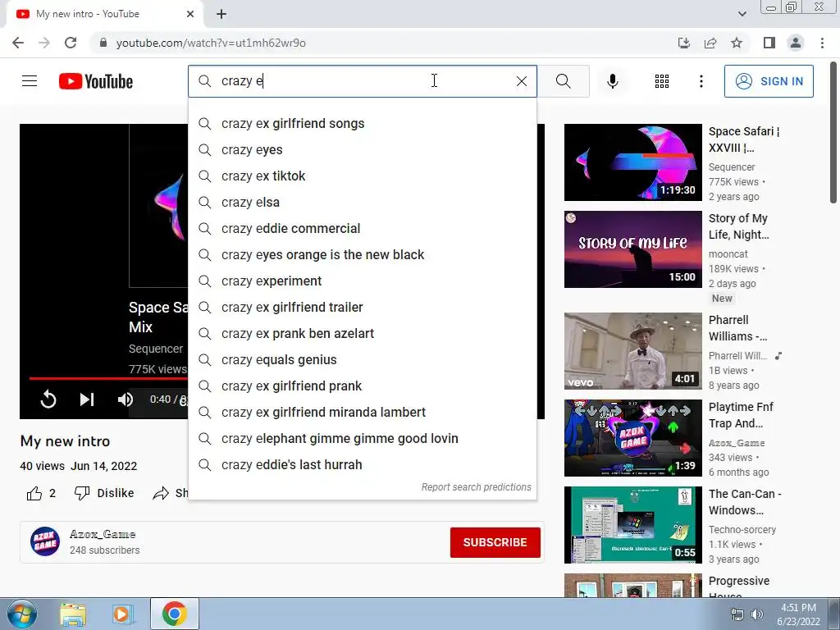This screenshot has height=630, width=840.
Task: Share the video using arrow icon
Action: 161,493
